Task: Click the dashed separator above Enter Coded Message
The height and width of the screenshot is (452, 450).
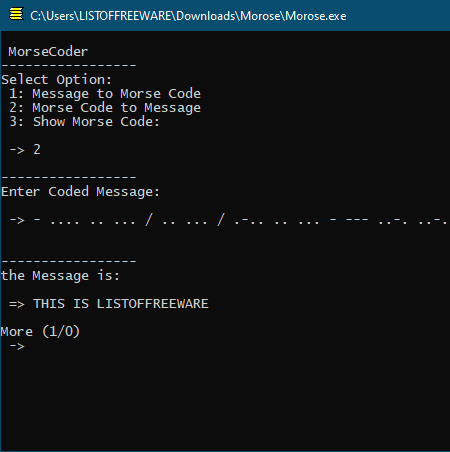Action: 69,177
